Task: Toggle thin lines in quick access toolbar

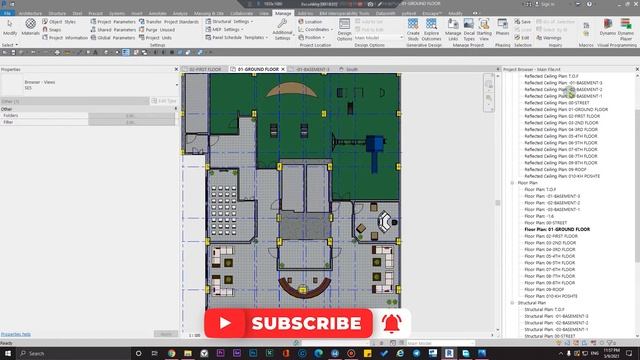Action: pyautogui.click(x=126, y=52)
